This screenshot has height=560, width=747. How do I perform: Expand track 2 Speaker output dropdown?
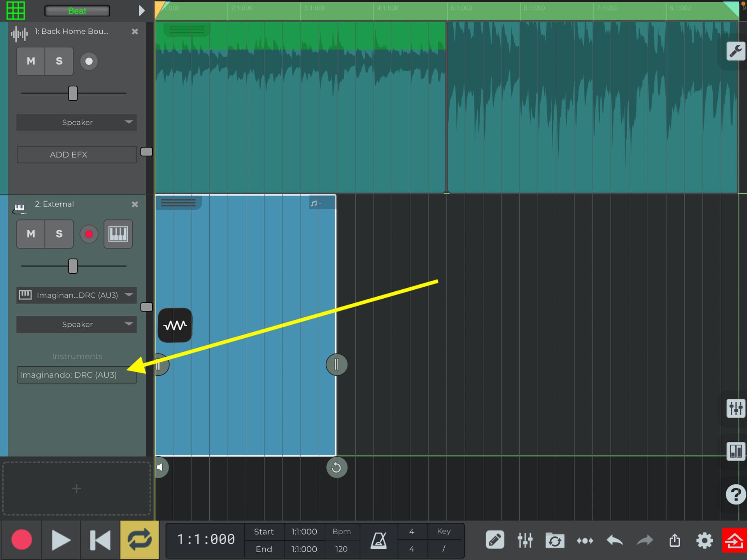point(77,324)
